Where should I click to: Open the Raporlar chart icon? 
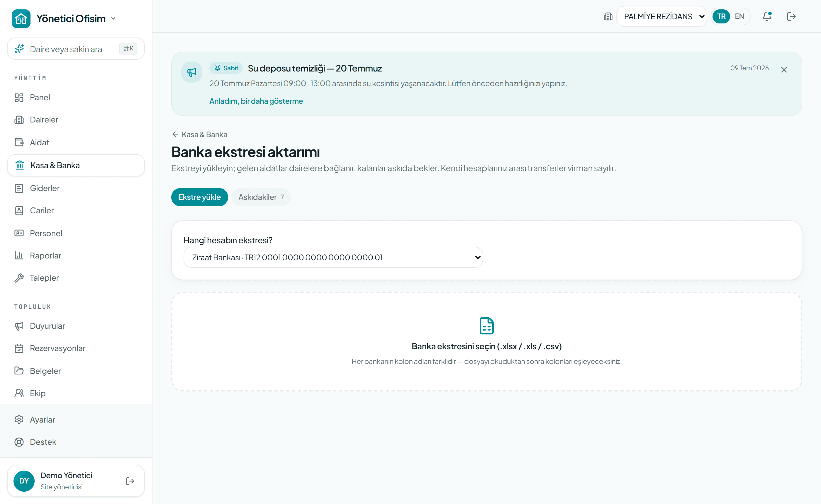tap(19, 255)
